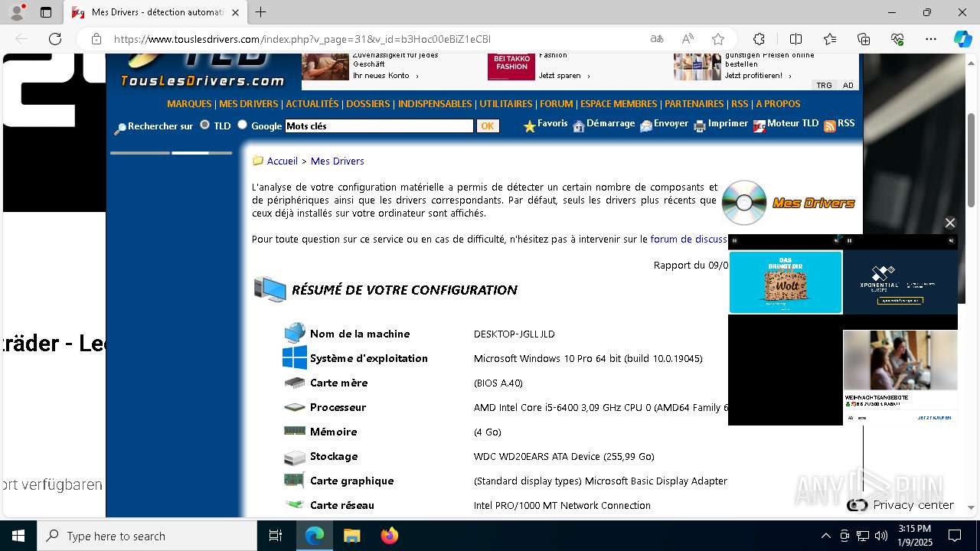Click the Mots clés search field

pyautogui.click(x=379, y=126)
